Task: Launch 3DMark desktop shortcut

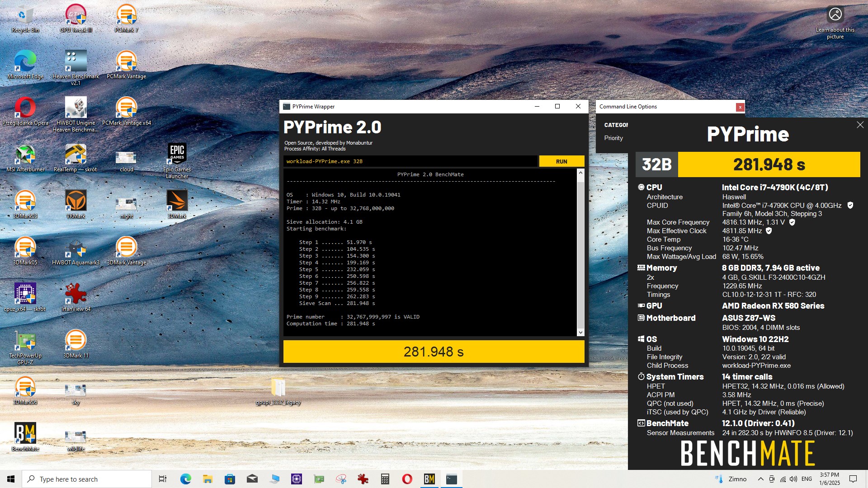Action: click(x=177, y=205)
